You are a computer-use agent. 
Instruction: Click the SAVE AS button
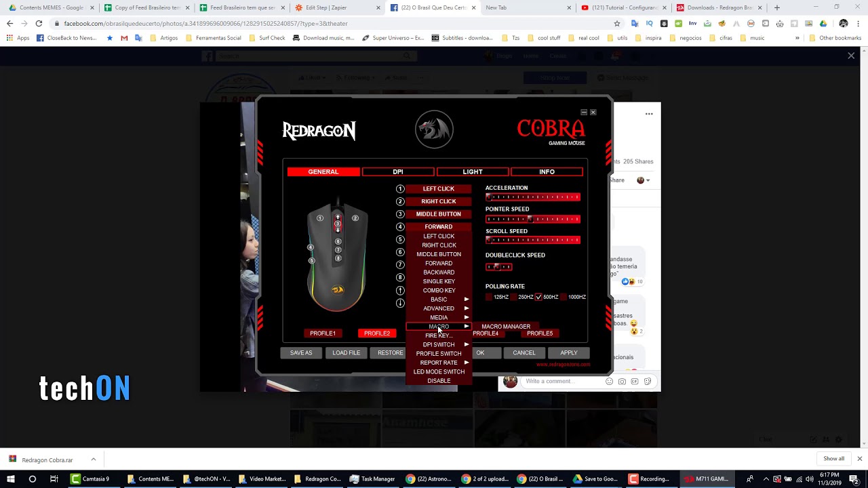pyautogui.click(x=301, y=353)
